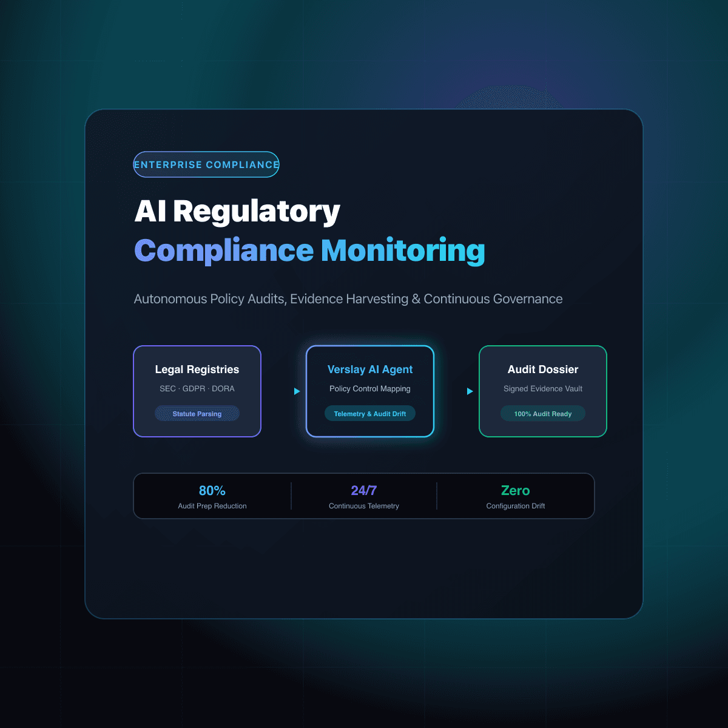The image size is (728, 728).
Task: Click the ENTERPRISE COMPLIANCE badge
Action: (x=206, y=164)
